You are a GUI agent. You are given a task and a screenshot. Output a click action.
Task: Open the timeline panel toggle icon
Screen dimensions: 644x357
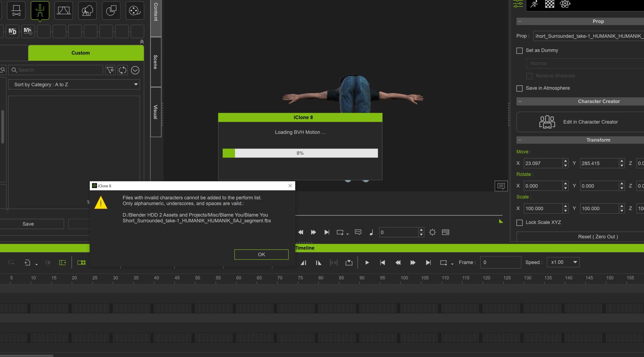coord(446,232)
